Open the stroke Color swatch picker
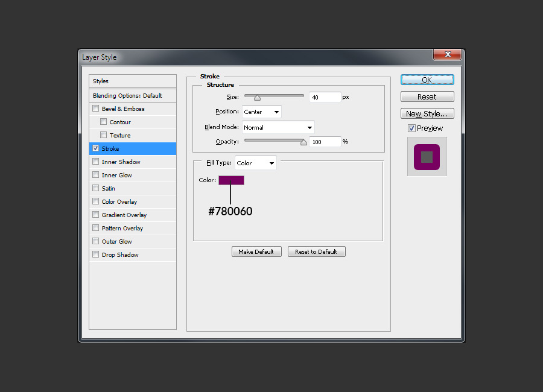543x392 pixels. [x=232, y=180]
